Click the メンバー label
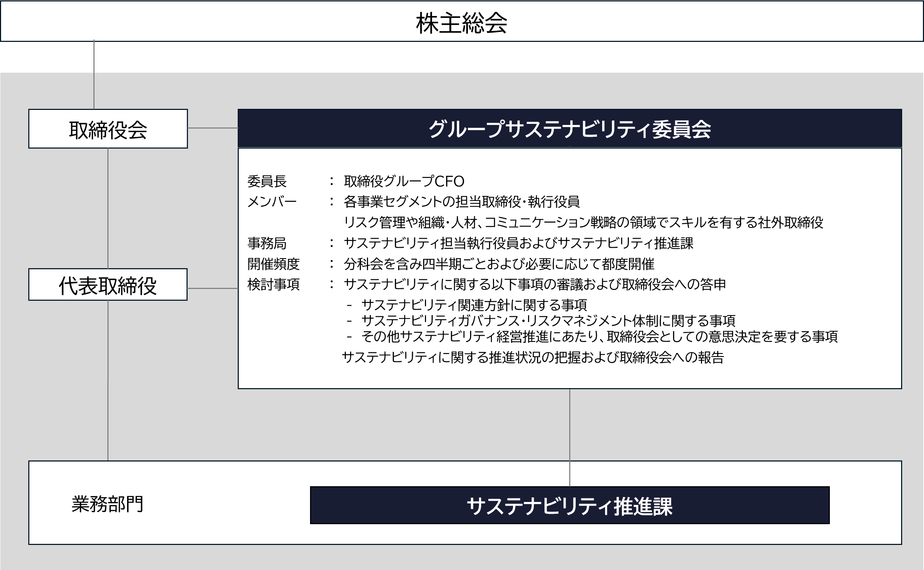This screenshot has height=570, width=924. click(272, 202)
